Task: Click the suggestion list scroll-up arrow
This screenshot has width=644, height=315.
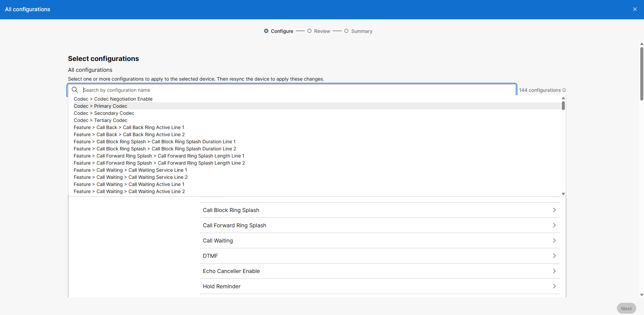Action: point(563,98)
